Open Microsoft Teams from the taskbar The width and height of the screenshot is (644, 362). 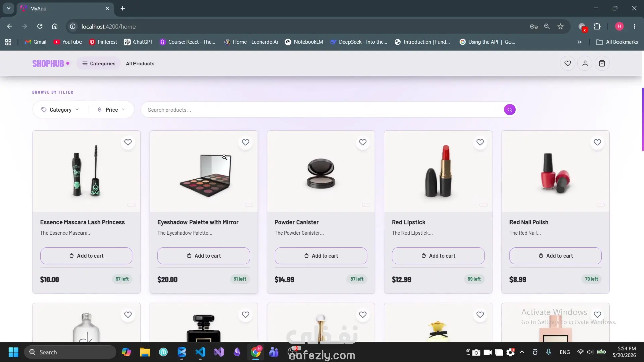tap(274, 352)
